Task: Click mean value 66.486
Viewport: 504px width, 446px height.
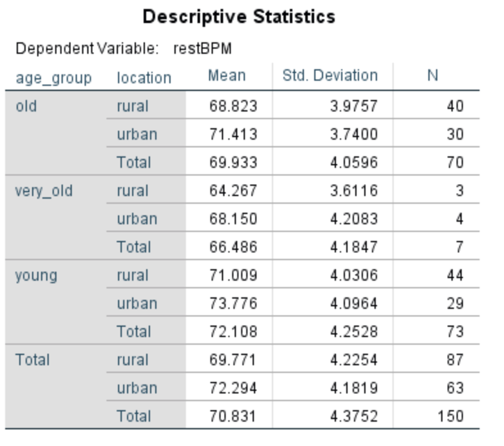Action: (x=233, y=247)
